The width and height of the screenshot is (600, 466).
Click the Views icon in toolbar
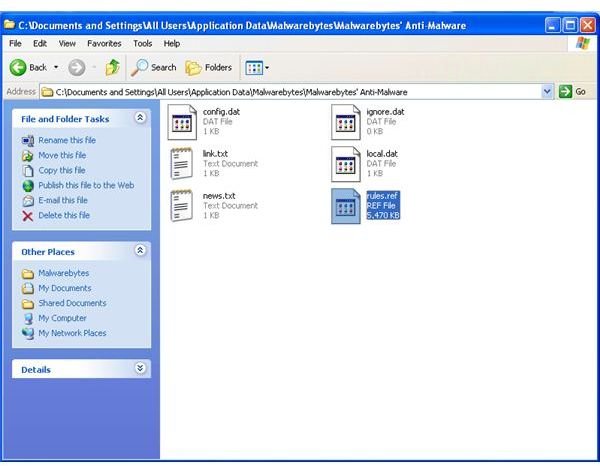(254, 68)
